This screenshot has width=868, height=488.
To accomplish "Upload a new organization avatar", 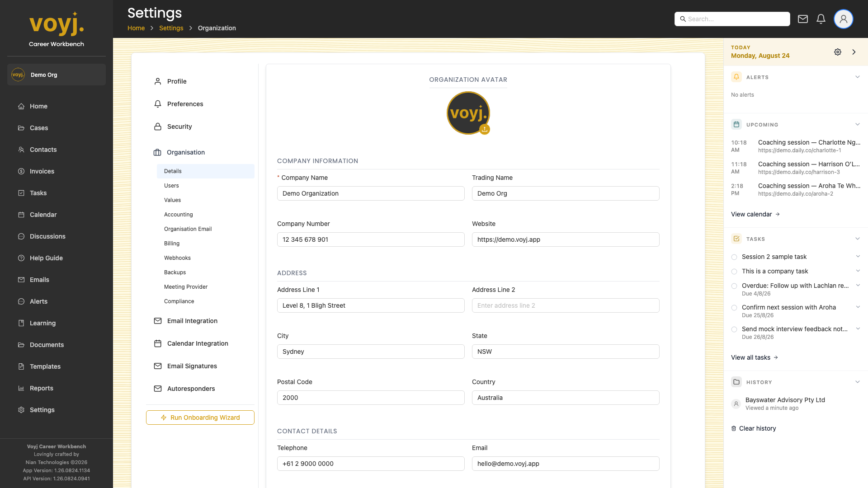I will (485, 129).
